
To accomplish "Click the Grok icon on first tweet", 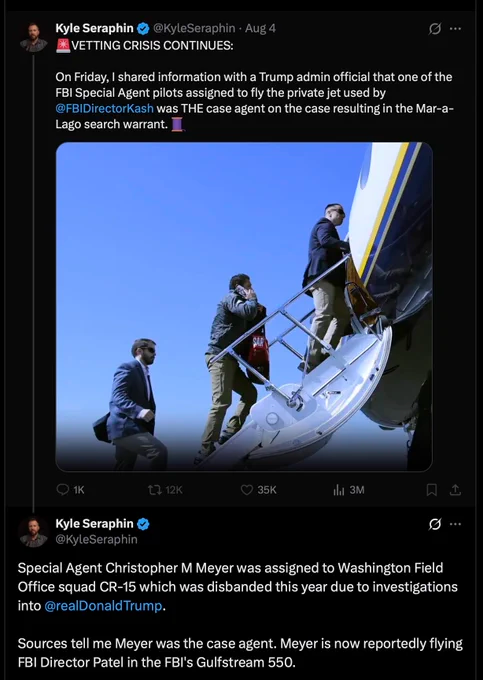I will point(434,29).
